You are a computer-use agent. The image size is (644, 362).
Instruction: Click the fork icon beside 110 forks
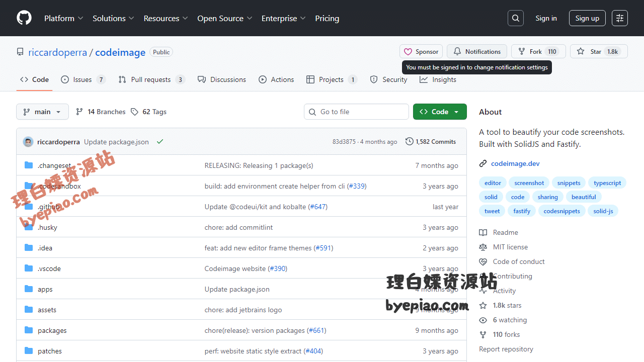(483, 334)
